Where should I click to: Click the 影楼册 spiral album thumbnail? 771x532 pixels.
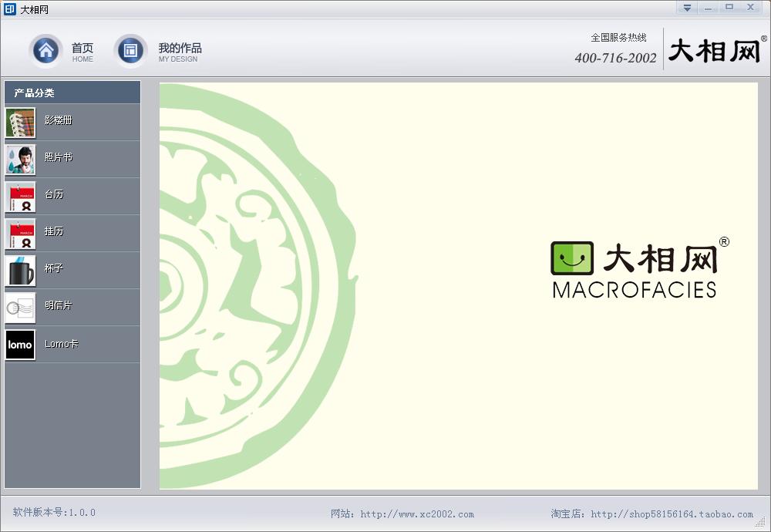tap(20, 123)
